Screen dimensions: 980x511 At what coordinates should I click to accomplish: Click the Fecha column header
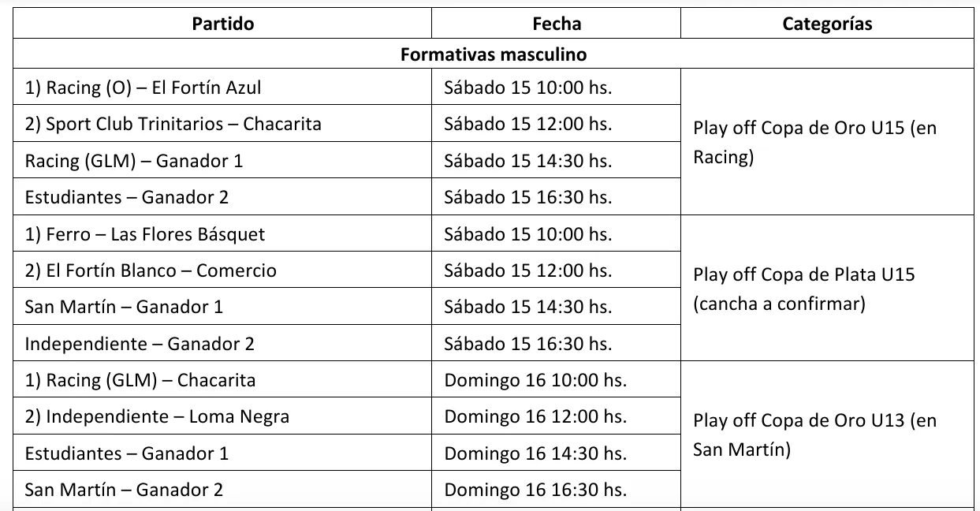[557, 24]
